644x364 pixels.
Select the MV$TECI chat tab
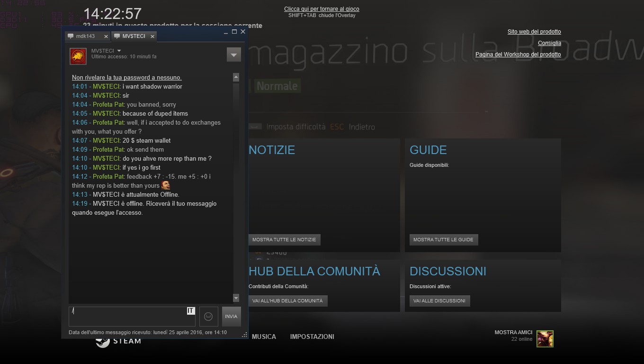click(134, 36)
